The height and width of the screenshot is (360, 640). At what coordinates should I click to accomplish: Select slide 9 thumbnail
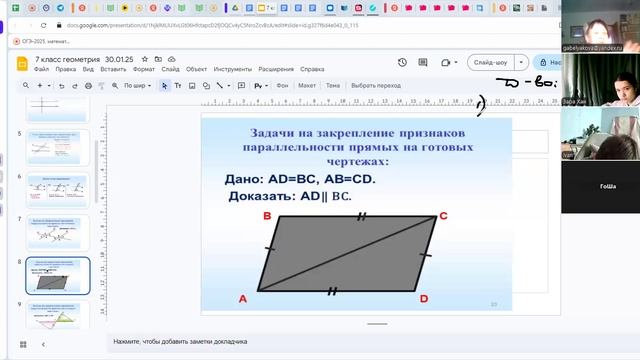58,315
